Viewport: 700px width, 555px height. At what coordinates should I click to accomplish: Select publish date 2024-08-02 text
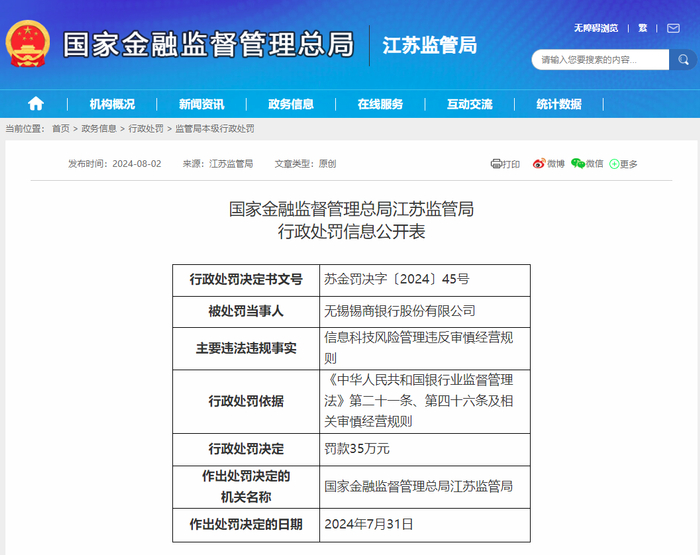coord(137,164)
